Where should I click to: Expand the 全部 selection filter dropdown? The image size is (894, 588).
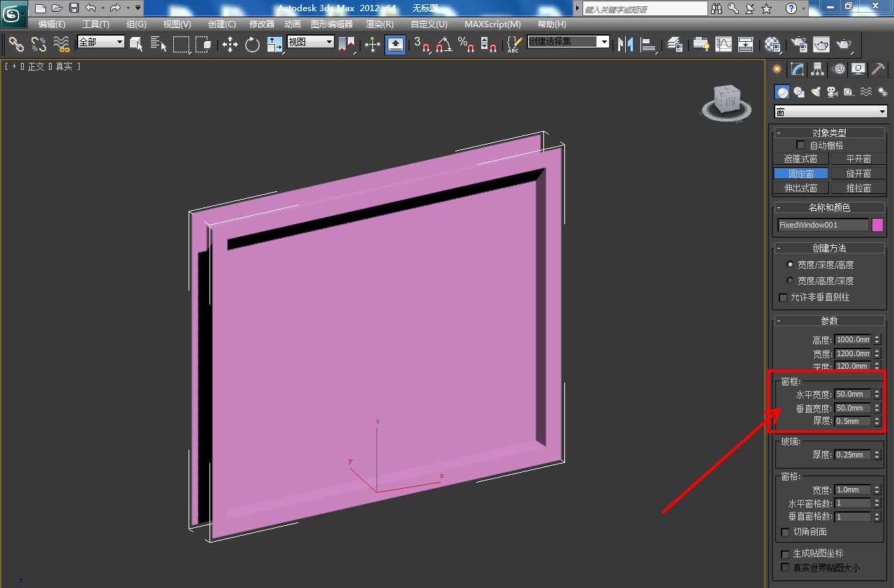click(101, 42)
